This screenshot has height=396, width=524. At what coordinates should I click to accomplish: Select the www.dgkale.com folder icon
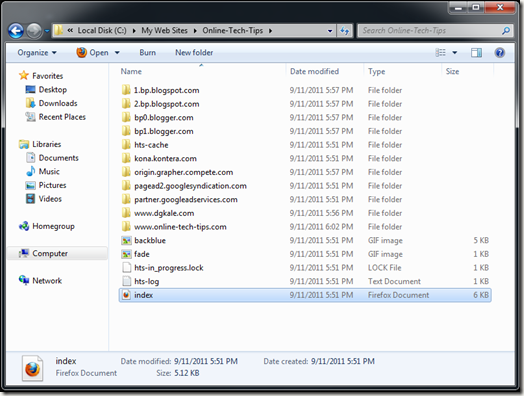[126, 213]
